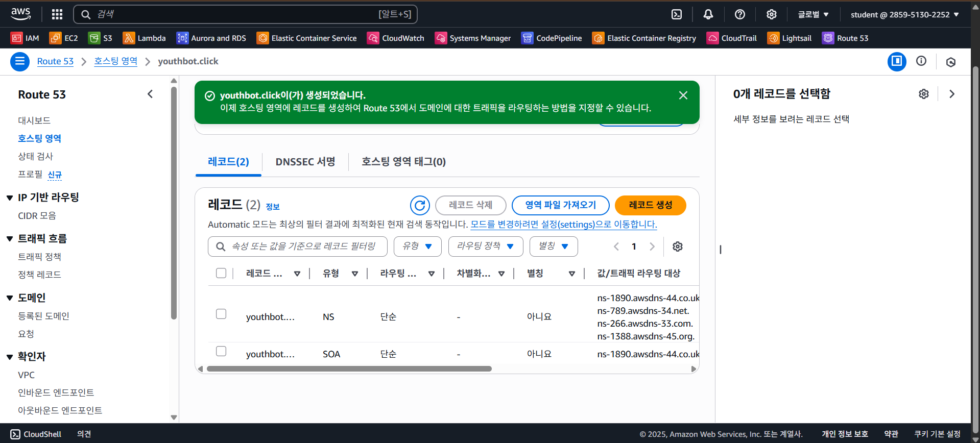980x443 pixels.
Task: Collapse the 도메인 section
Action: tap(10, 298)
